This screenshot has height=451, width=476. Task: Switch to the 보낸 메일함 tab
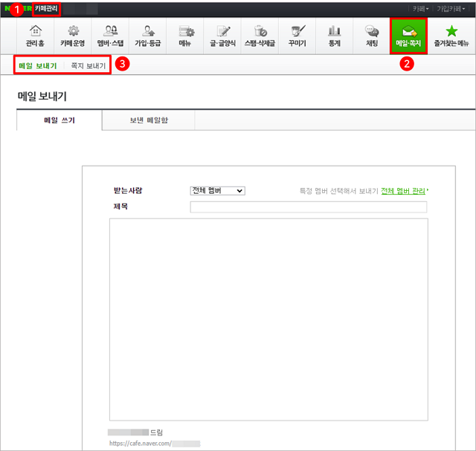[x=148, y=120]
